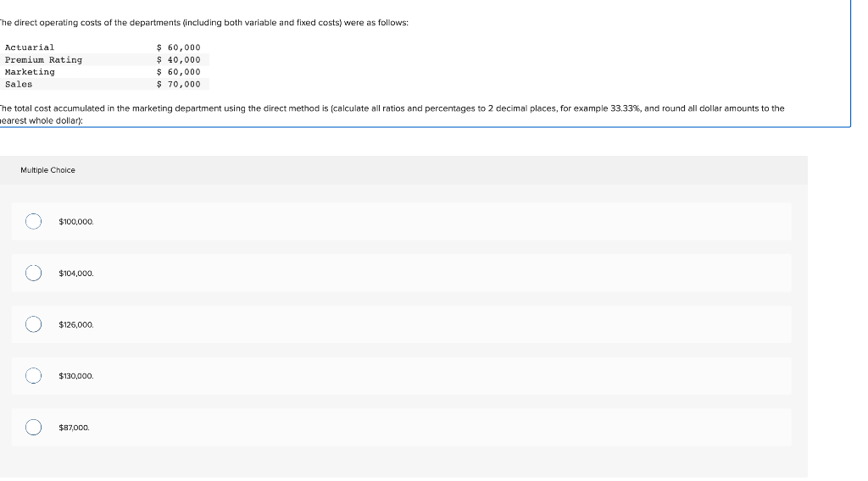Click the $104,000 answer label text
This screenshot has height=481, width=868.
76,274
